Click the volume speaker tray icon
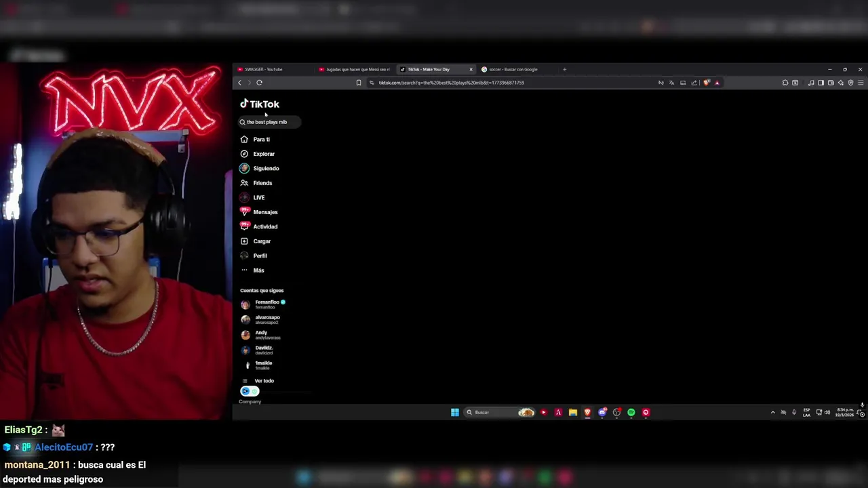This screenshot has width=868, height=488. tap(827, 412)
